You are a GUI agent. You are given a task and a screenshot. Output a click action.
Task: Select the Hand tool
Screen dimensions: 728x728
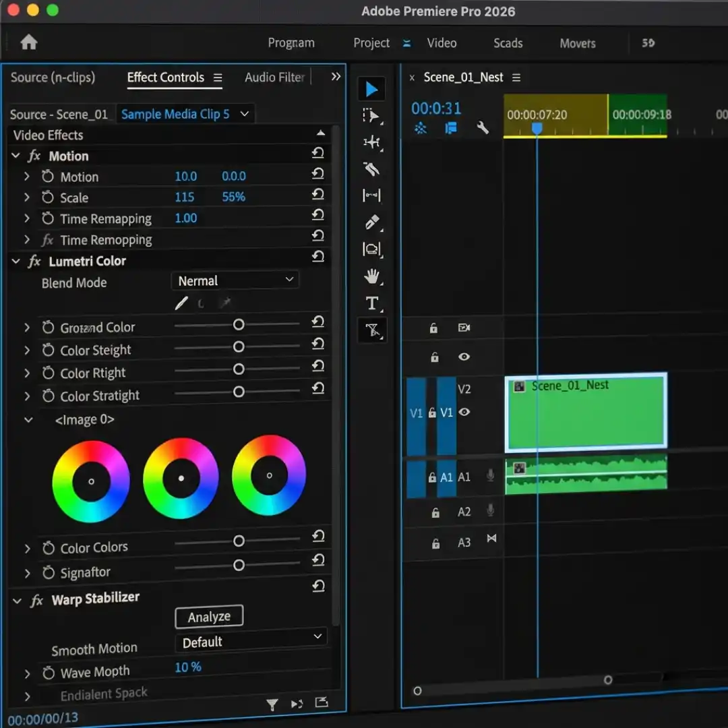click(372, 277)
